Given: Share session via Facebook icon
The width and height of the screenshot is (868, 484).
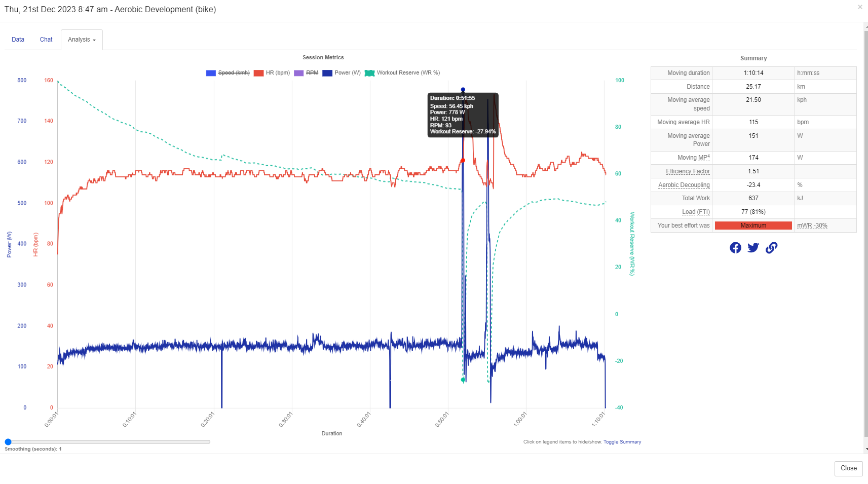Looking at the screenshot, I should point(735,247).
